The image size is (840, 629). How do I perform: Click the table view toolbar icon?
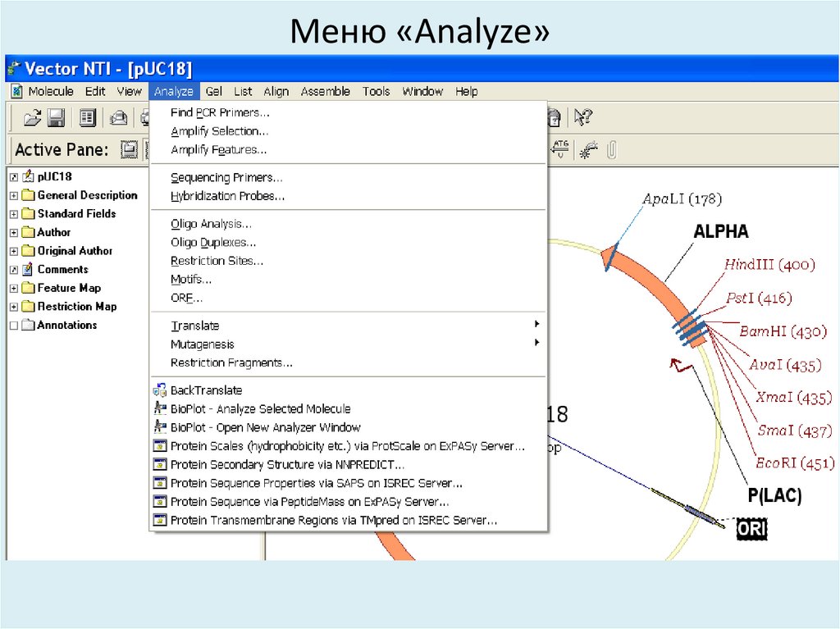[88, 117]
